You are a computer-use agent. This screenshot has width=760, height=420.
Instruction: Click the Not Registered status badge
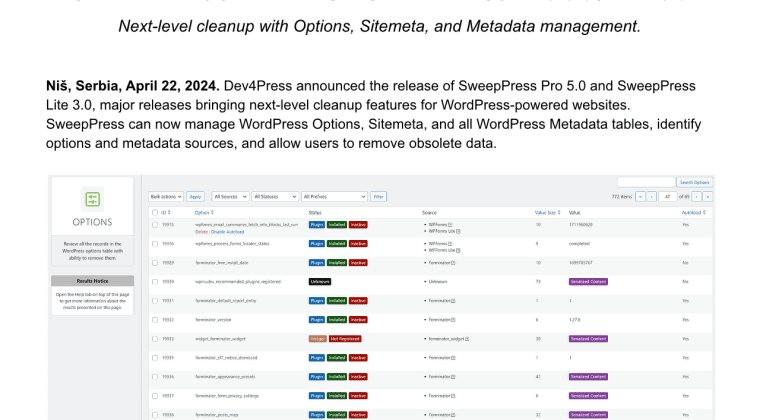click(345, 339)
